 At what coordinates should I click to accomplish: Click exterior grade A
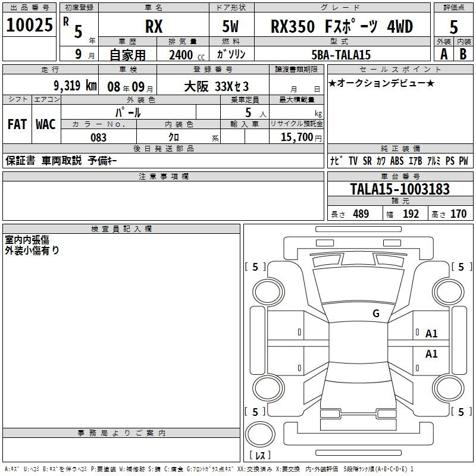point(444,54)
